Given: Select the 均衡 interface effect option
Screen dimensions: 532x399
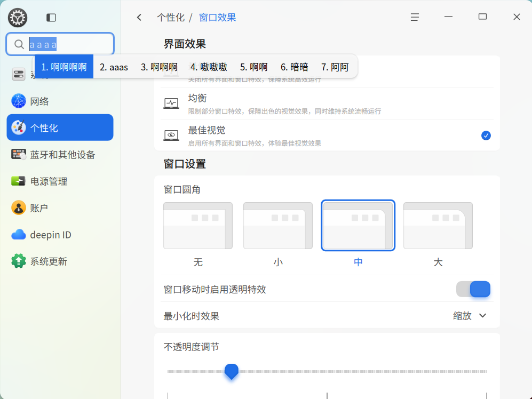Looking at the screenshot, I should click(327, 103).
